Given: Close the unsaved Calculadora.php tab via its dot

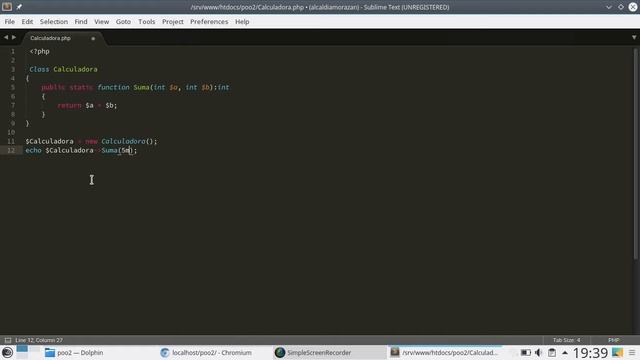Looking at the screenshot, I should (x=93, y=38).
